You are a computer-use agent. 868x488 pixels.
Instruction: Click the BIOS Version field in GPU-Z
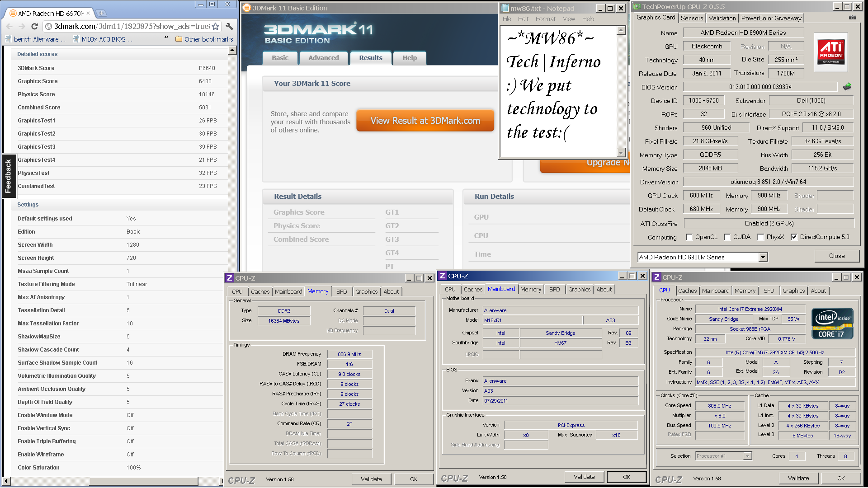(x=760, y=87)
